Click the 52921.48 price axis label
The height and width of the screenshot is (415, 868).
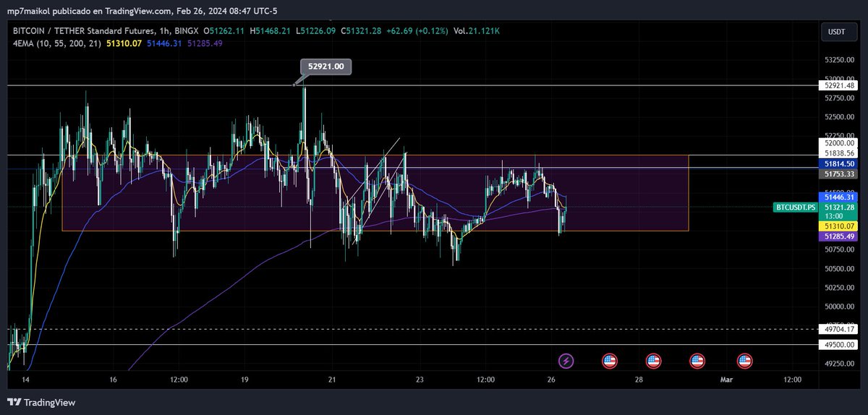tap(840, 85)
